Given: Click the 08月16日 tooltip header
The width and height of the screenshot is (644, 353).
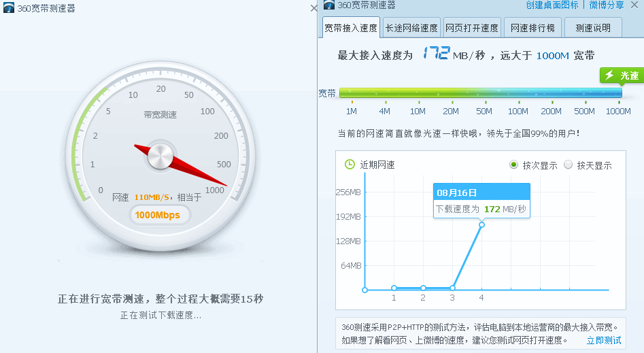Looking at the screenshot, I should point(481,192).
